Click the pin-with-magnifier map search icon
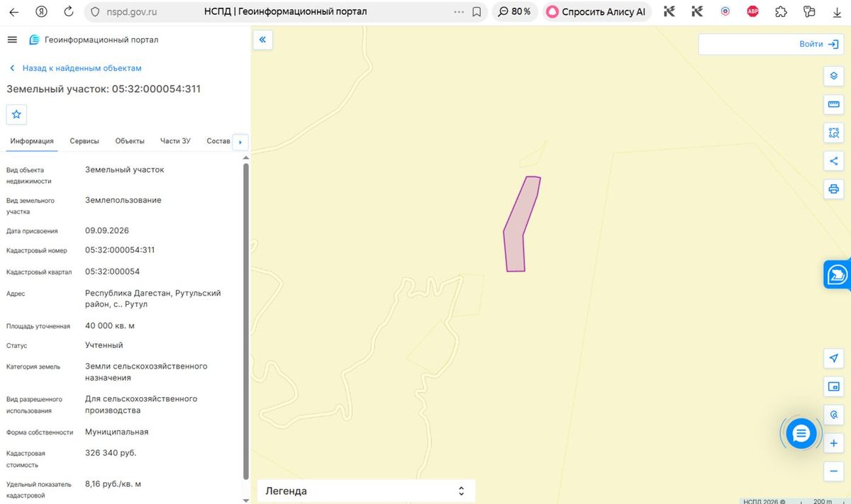 click(x=834, y=415)
